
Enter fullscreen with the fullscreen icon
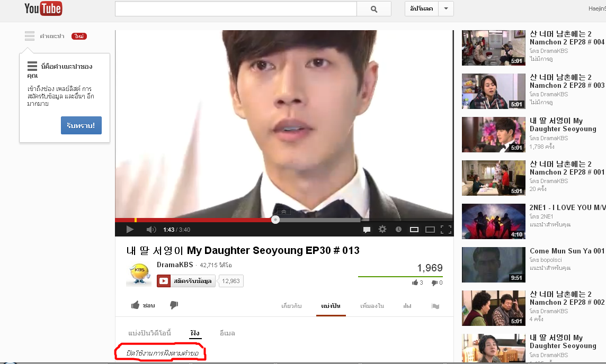(x=446, y=230)
